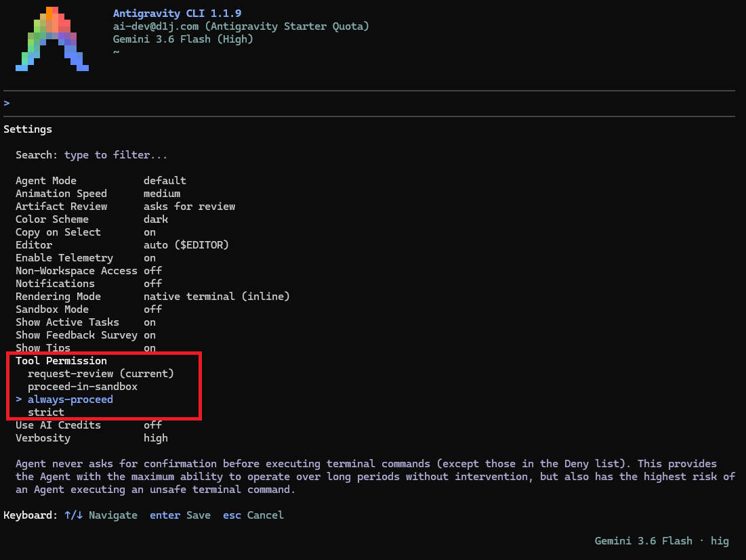Toggle Notifications setting
746x560 pixels.
pyautogui.click(x=89, y=283)
